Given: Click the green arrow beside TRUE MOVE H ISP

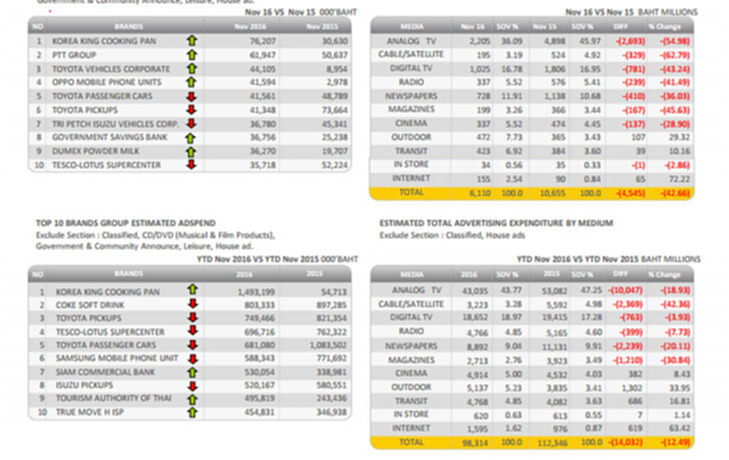Looking at the screenshot, I should 192,412.
